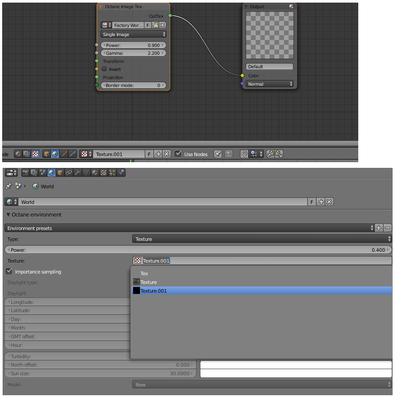Open the Object cube properties tab
The width and height of the screenshot is (400, 400).
[x=60, y=173]
